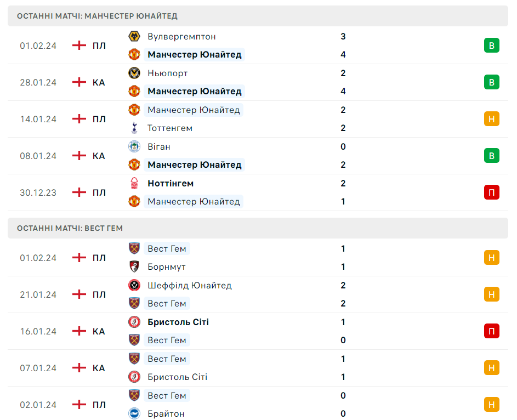Select the Брайтон team name
The height and width of the screenshot is (420, 517).
(x=166, y=414)
